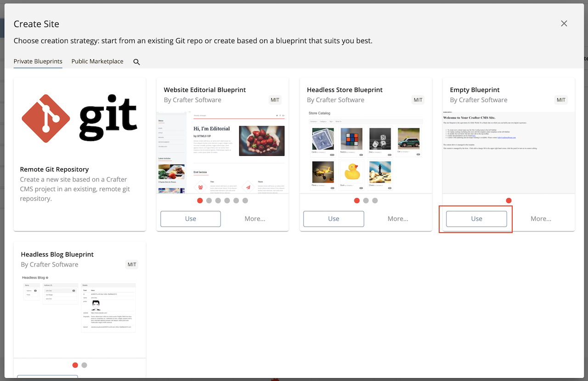The height and width of the screenshot is (381, 588).
Task: Click Website Editorial preview screenshot
Action: [x=223, y=152]
